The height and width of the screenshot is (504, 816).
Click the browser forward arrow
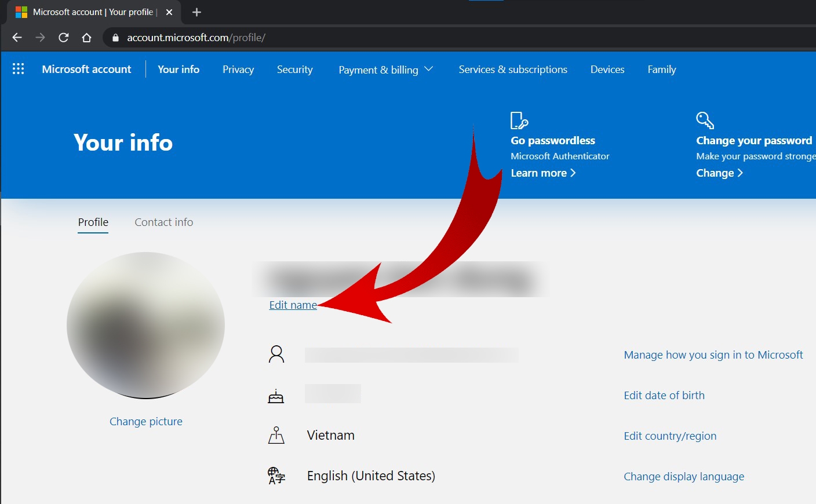pyautogui.click(x=40, y=38)
